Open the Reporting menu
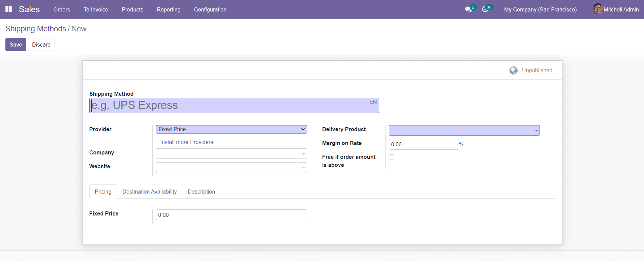 (168, 9)
